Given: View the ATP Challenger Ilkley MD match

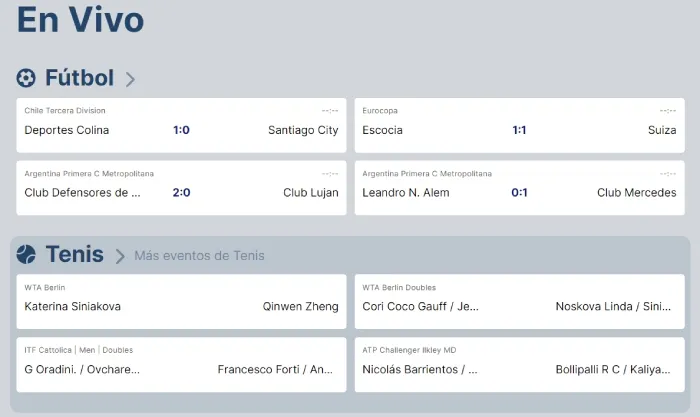Looking at the screenshot, I should click(x=519, y=365).
